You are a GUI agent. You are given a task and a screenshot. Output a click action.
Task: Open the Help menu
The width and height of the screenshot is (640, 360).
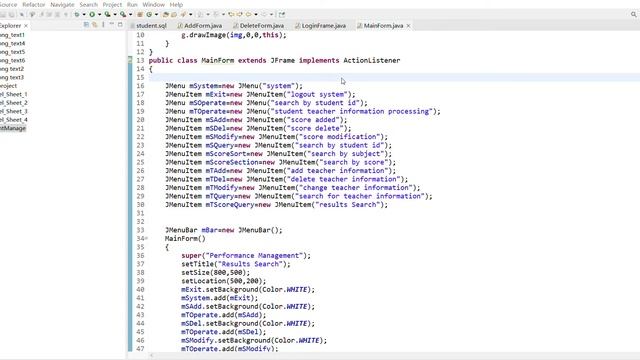176,4
